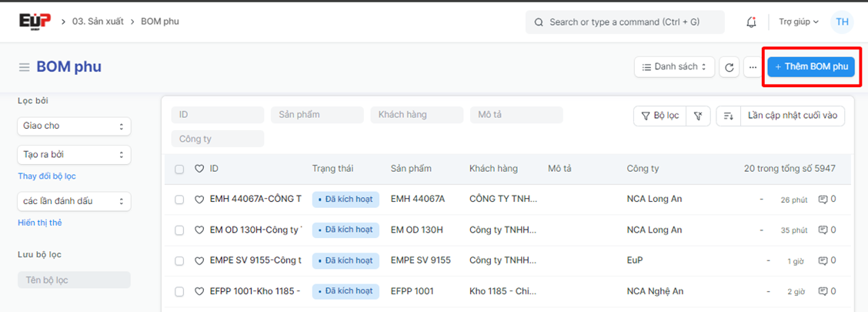Open comments for the EFPP 1001 row
Screen dimensions: 868x312
827,291
